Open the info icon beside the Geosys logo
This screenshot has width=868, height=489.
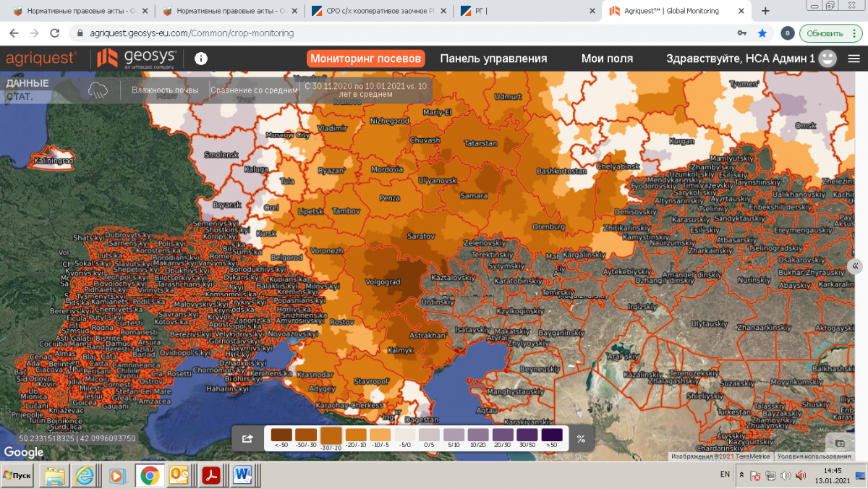point(201,59)
